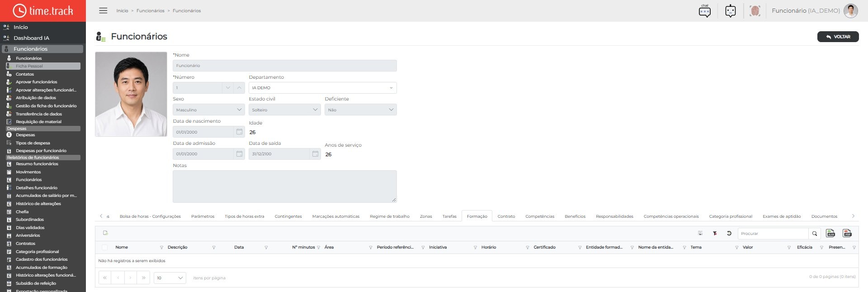Click the search magnifier icon

(815, 234)
